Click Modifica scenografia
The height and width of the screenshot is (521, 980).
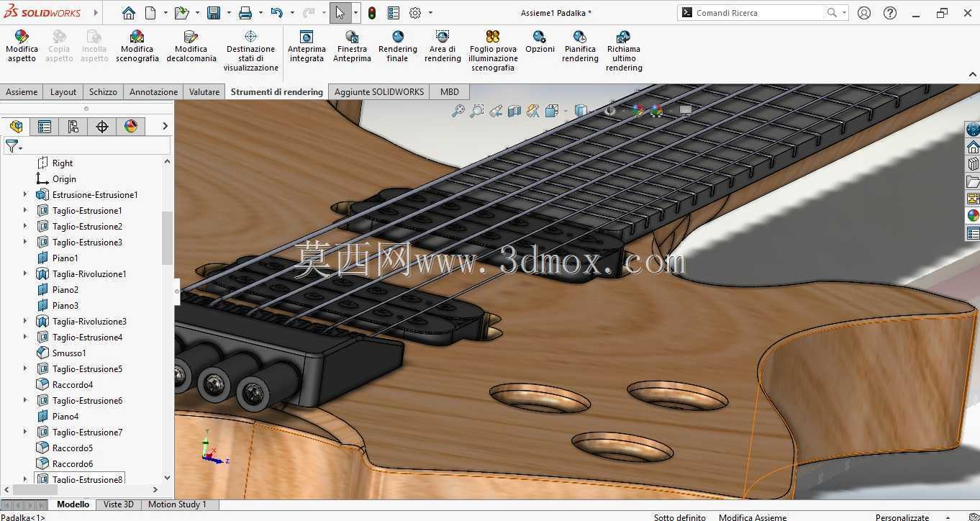(x=137, y=47)
